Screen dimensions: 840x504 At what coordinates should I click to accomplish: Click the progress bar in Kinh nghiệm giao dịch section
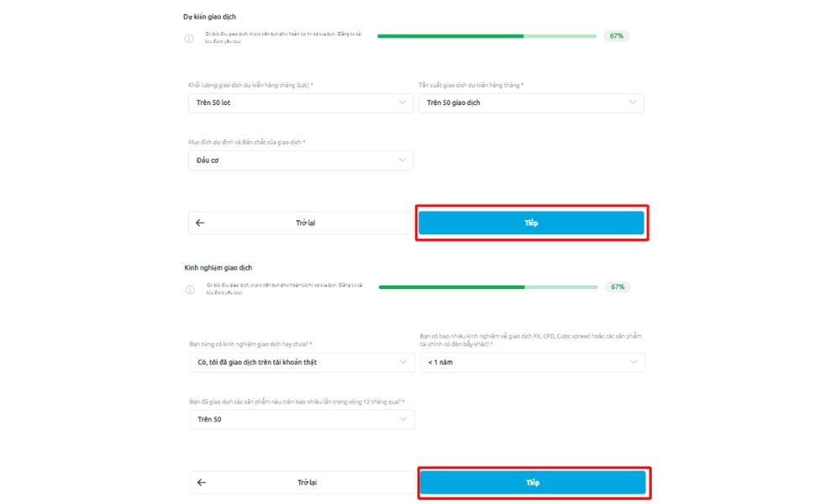(x=488, y=287)
